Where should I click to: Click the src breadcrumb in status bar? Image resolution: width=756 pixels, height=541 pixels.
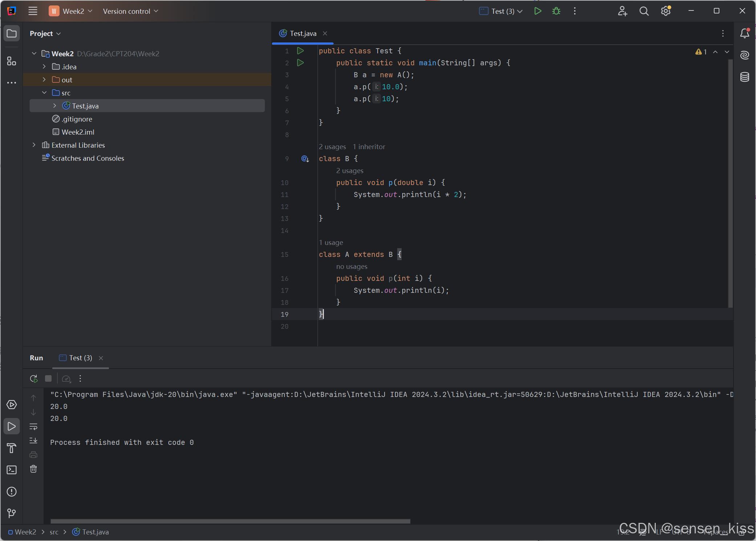[54, 532]
